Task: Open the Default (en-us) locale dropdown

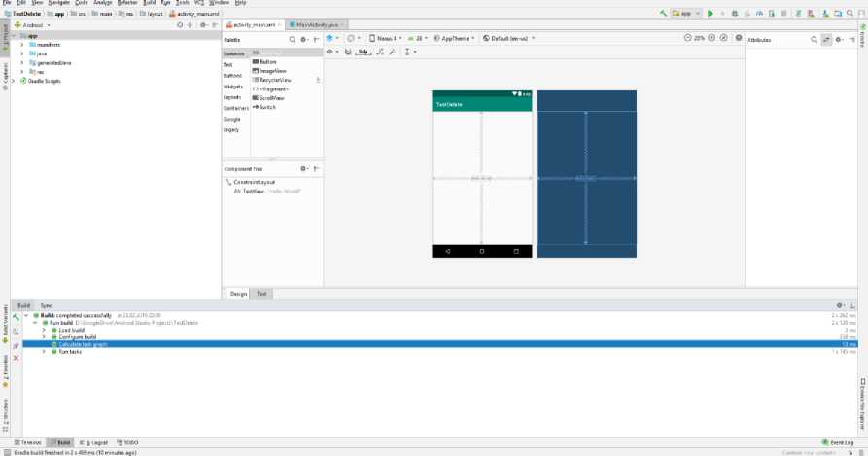Action: click(x=508, y=38)
